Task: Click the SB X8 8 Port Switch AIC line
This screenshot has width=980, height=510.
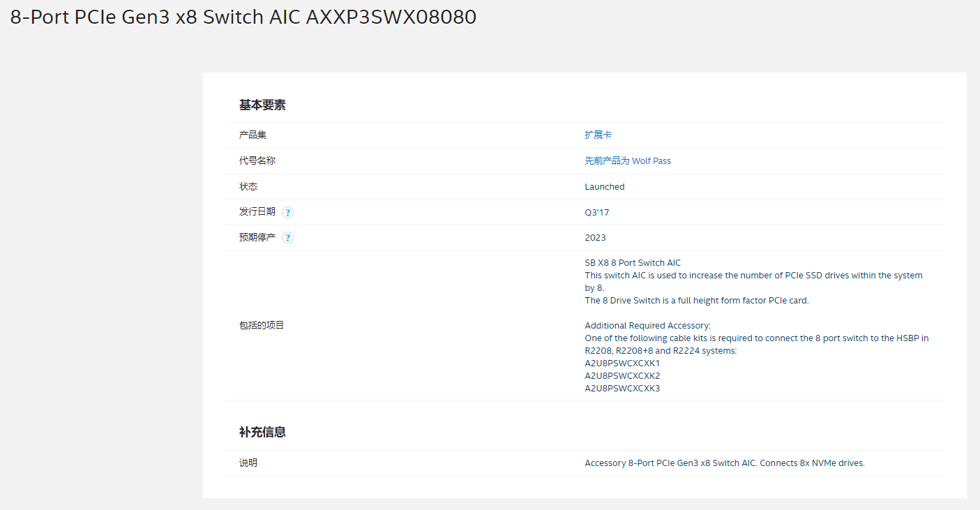Action: (633, 263)
